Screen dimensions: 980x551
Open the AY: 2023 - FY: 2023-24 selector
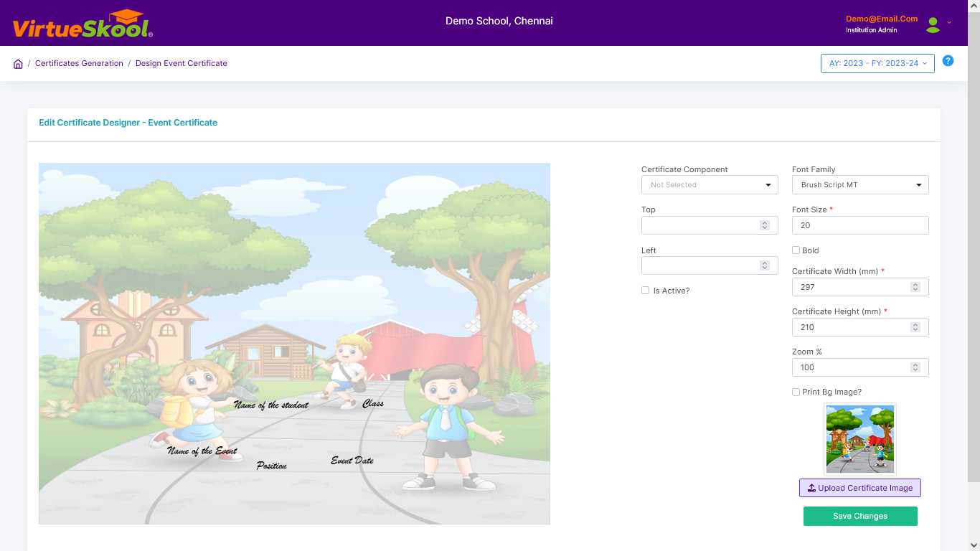[877, 63]
